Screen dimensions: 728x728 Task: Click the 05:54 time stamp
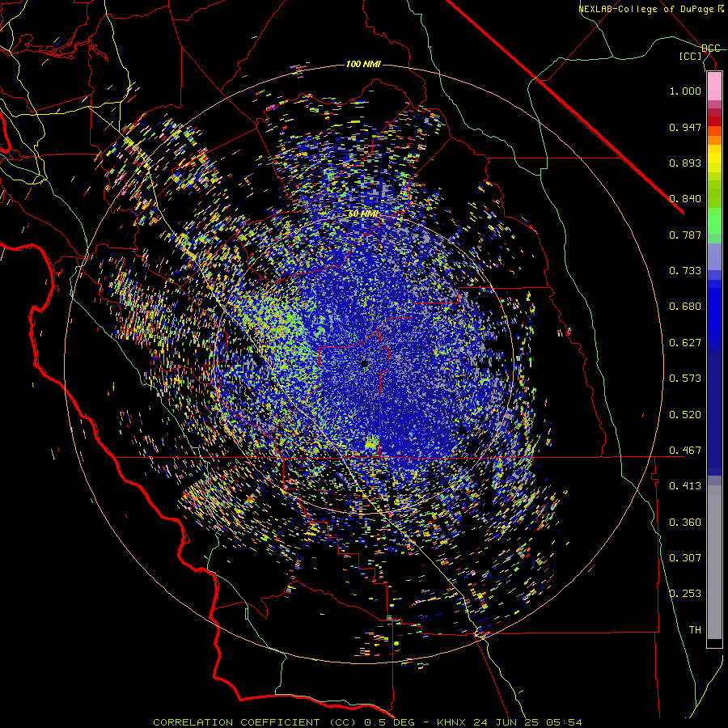563,722
